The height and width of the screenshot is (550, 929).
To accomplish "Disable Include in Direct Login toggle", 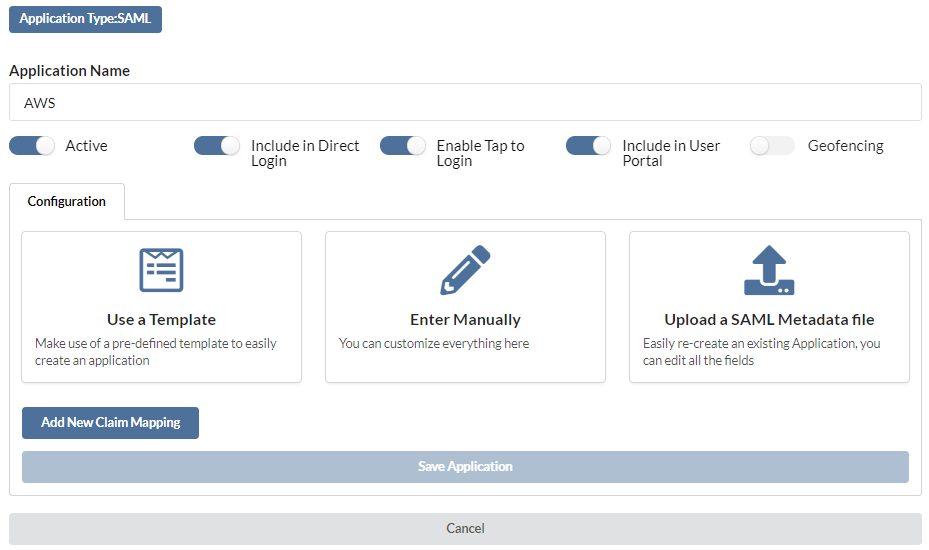I will coord(217,146).
